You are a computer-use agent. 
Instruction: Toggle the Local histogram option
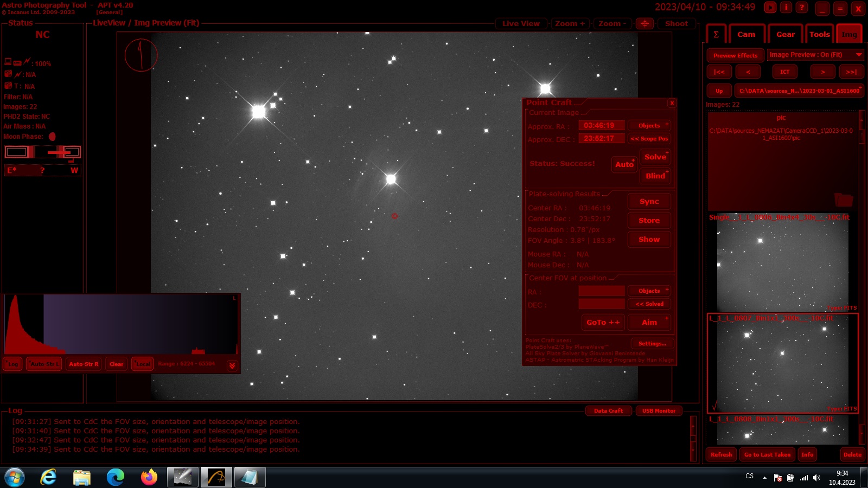coord(143,364)
